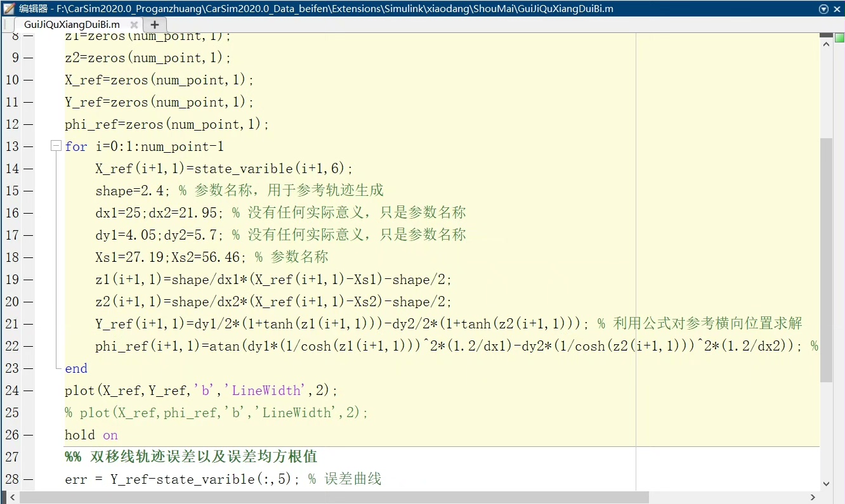Set breakpoint at line 28 dash
The image size is (845, 504).
29,479
